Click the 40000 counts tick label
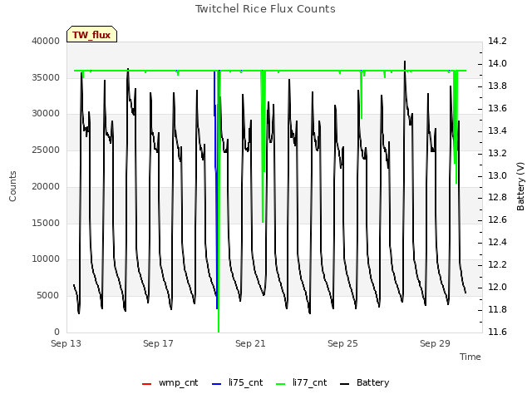The height and width of the screenshot is (399, 532). [46, 41]
